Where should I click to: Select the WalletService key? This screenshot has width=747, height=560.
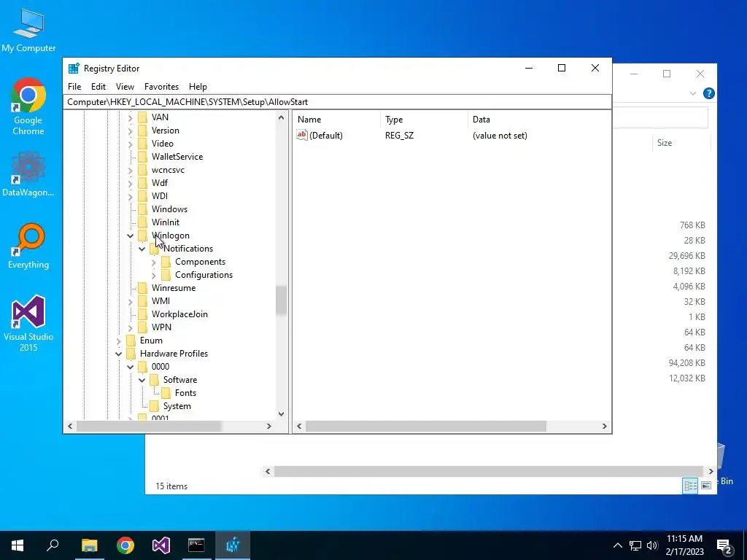pos(177,157)
